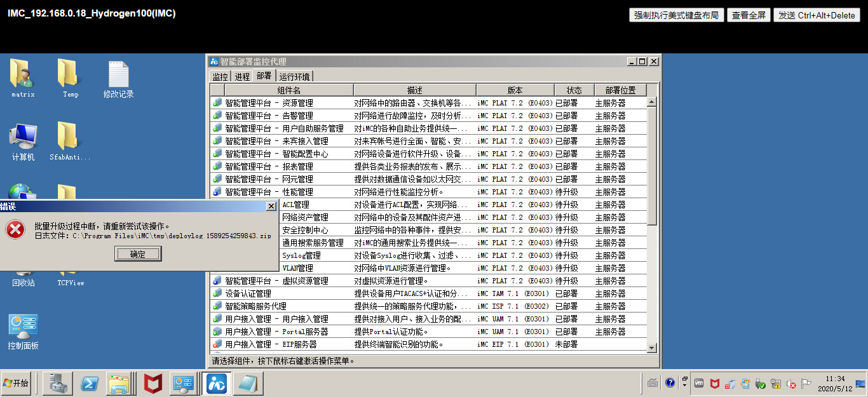Click 强制执行美式键盘布局 button

click(677, 15)
